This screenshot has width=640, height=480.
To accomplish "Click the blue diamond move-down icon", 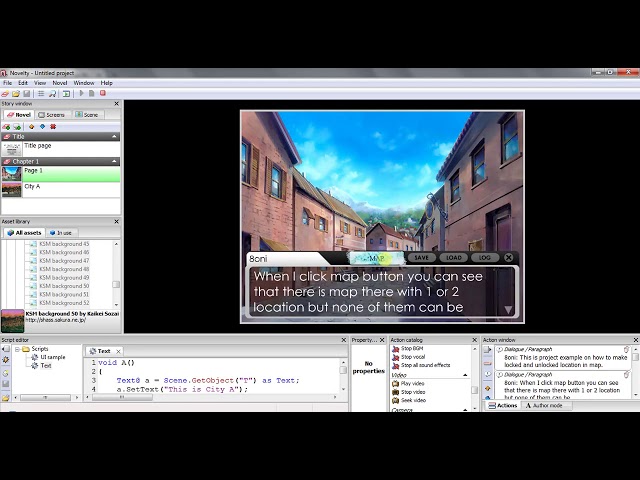I will (x=42, y=127).
